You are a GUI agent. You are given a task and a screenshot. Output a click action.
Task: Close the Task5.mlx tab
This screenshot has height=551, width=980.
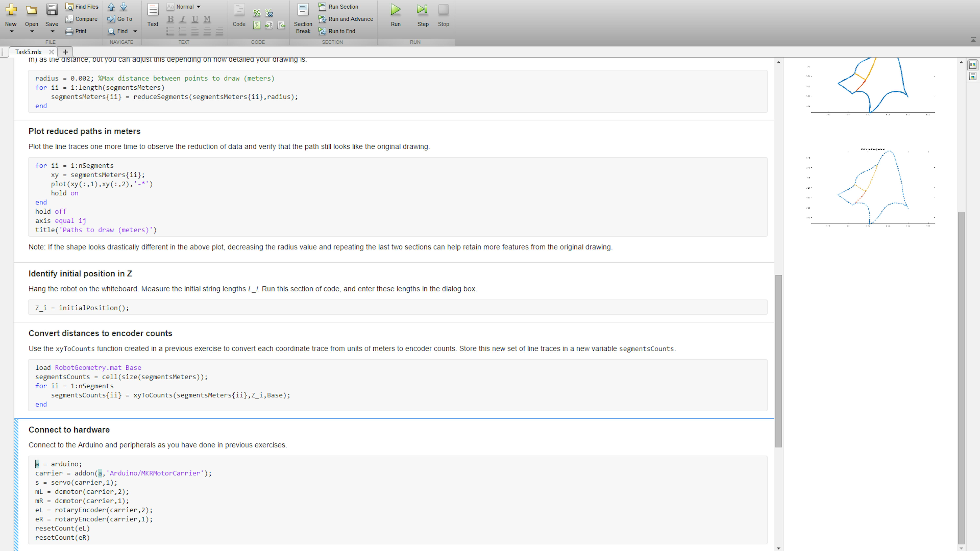click(51, 52)
